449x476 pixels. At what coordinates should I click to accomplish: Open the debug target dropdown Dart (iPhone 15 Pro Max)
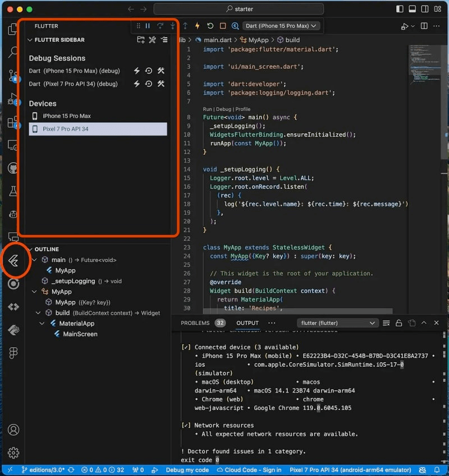(282, 26)
